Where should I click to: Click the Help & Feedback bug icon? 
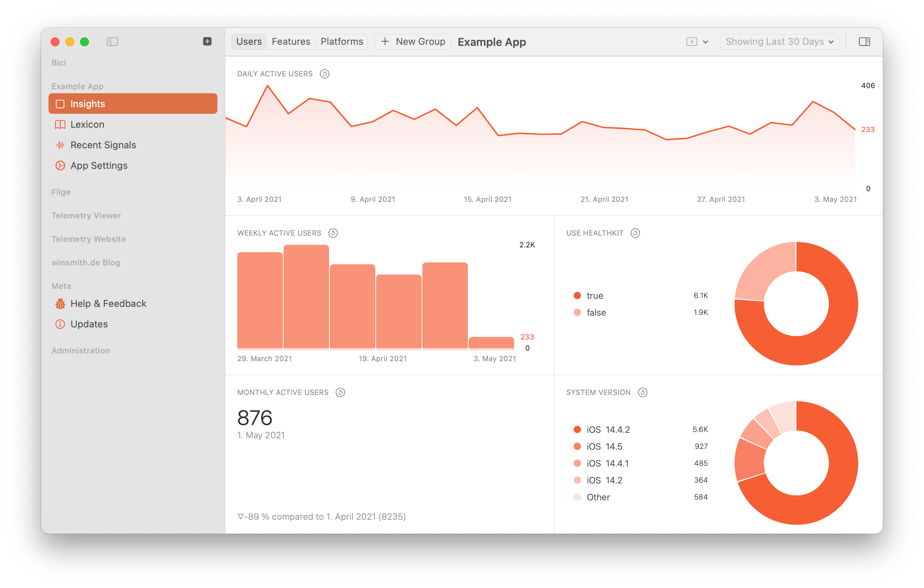click(x=60, y=304)
